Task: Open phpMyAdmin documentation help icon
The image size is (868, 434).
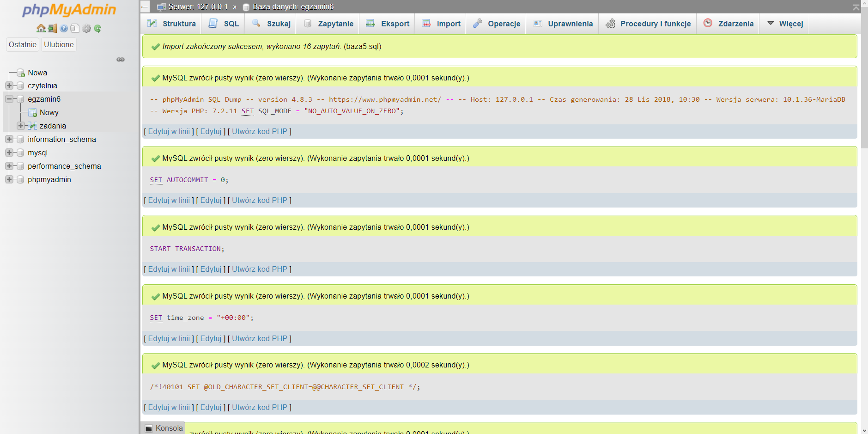Action: pyautogui.click(x=64, y=29)
